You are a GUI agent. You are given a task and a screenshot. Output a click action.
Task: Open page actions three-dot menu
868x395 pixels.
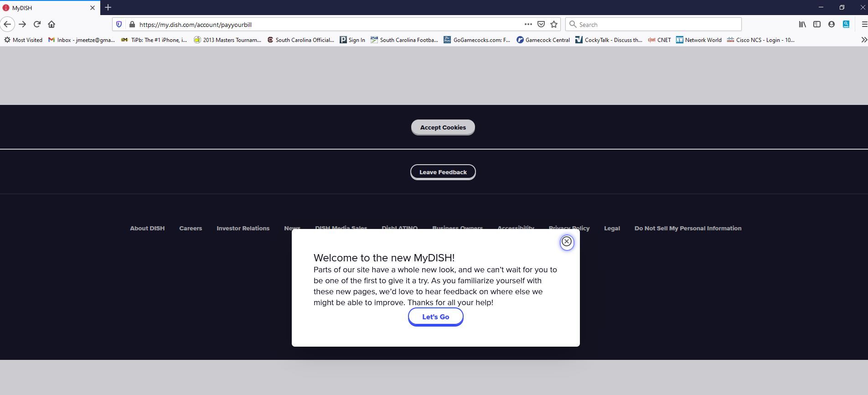528,24
